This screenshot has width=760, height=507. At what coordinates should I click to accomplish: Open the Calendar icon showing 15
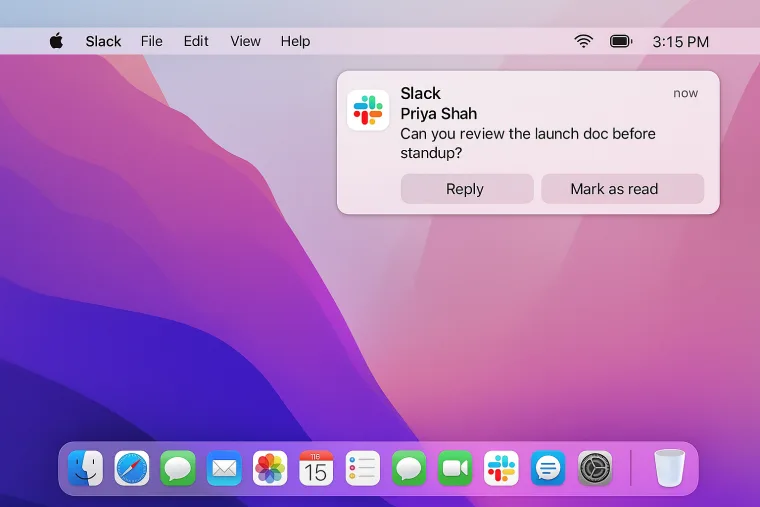pos(316,468)
